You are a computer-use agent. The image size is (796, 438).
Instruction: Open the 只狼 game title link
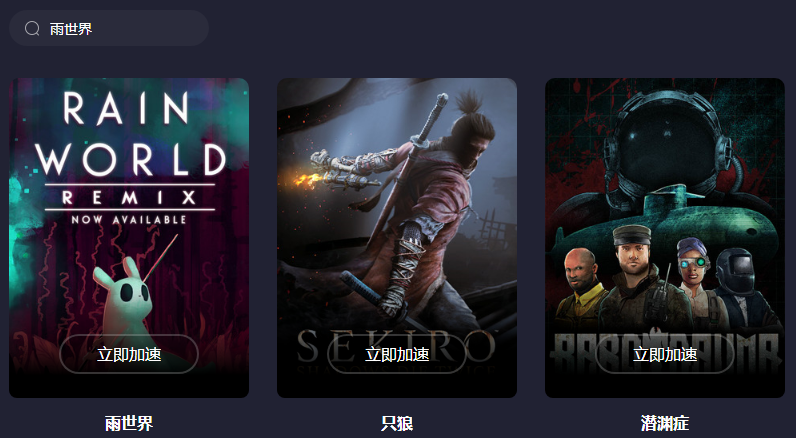pyautogui.click(x=397, y=423)
